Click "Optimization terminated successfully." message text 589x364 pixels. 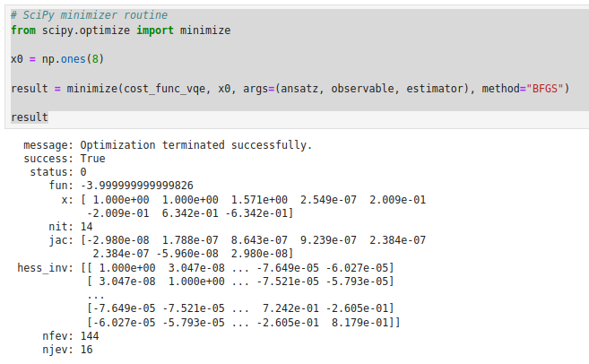pyautogui.click(x=196, y=145)
